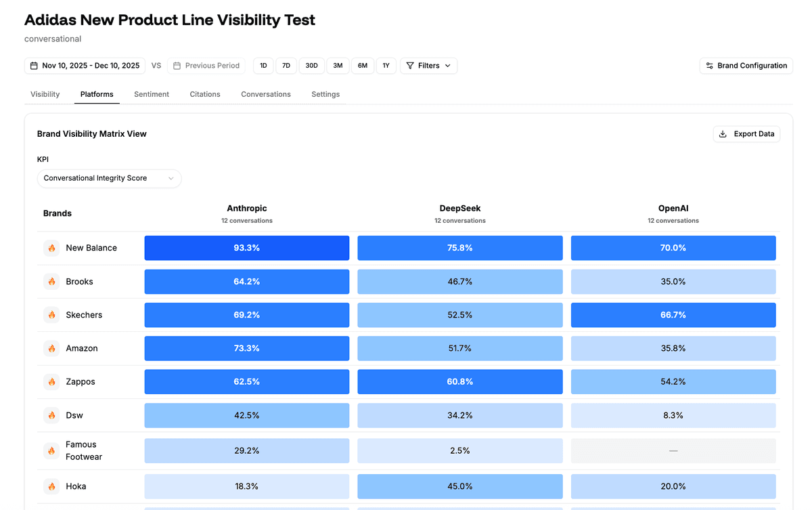Viewport: 812px width, 510px height.
Task: Expand the Filters dropdown
Action: (428, 65)
